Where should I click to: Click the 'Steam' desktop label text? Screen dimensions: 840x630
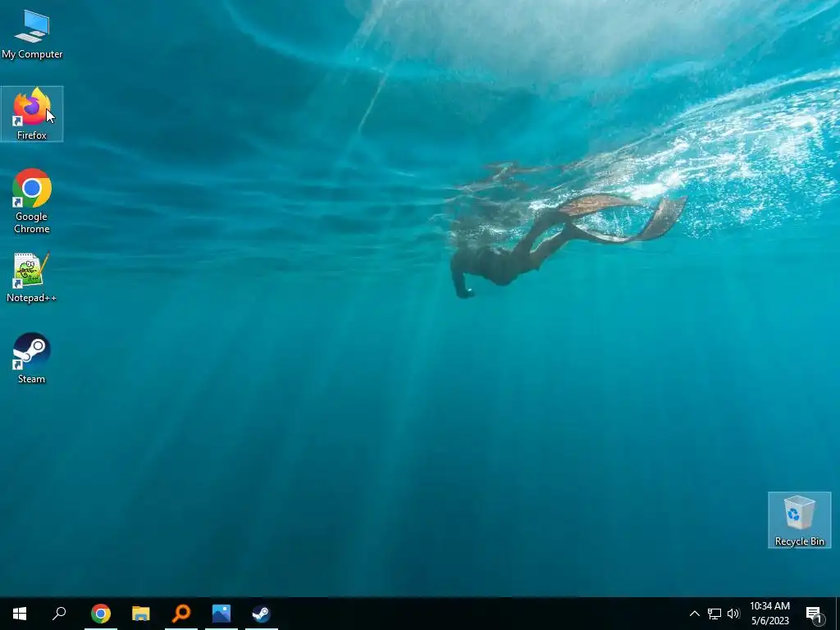pos(31,379)
